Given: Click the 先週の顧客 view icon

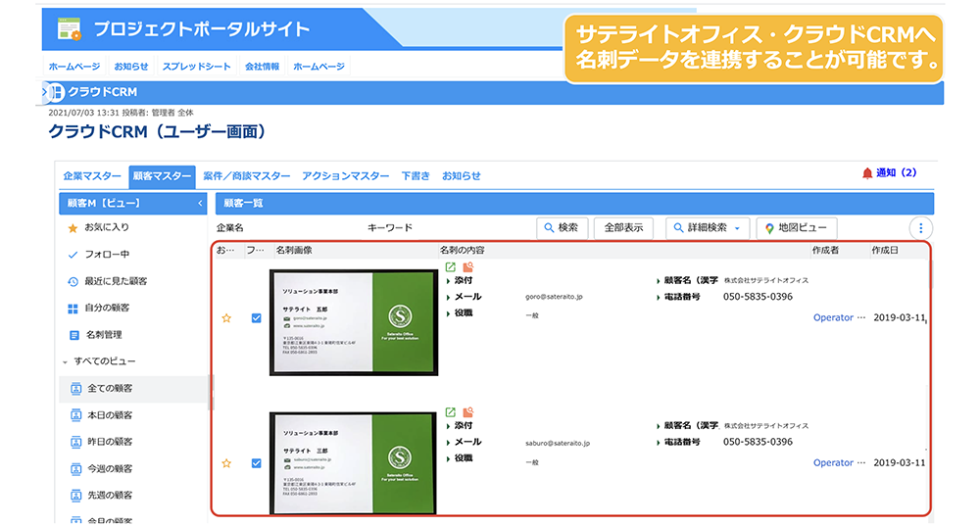Looking at the screenshot, I should (x=75, y=496).
